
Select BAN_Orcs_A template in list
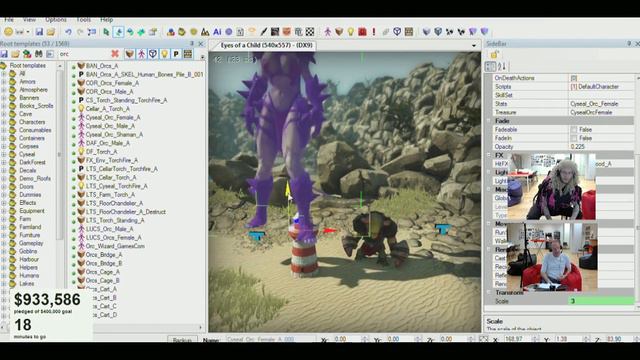click(102, 66)
